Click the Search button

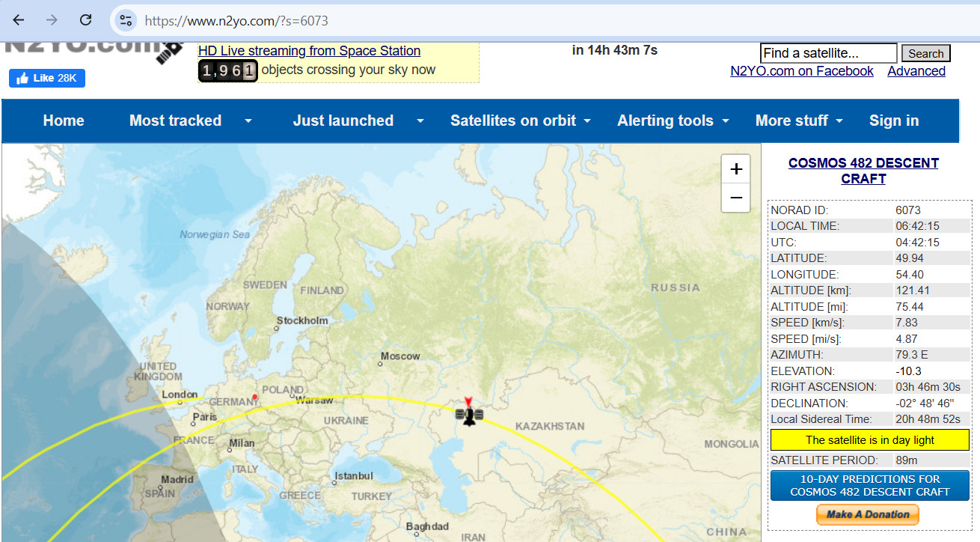click(x=926, y=53)
